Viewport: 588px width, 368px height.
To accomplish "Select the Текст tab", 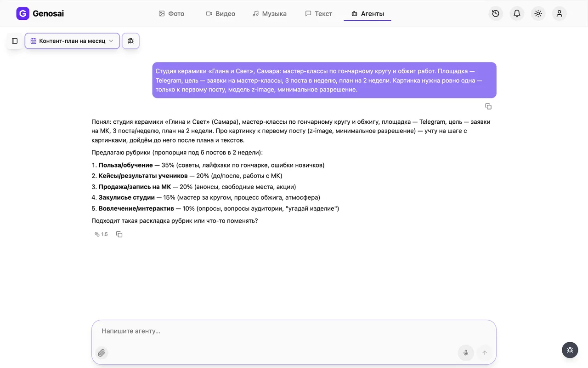I will click(319, 14).
